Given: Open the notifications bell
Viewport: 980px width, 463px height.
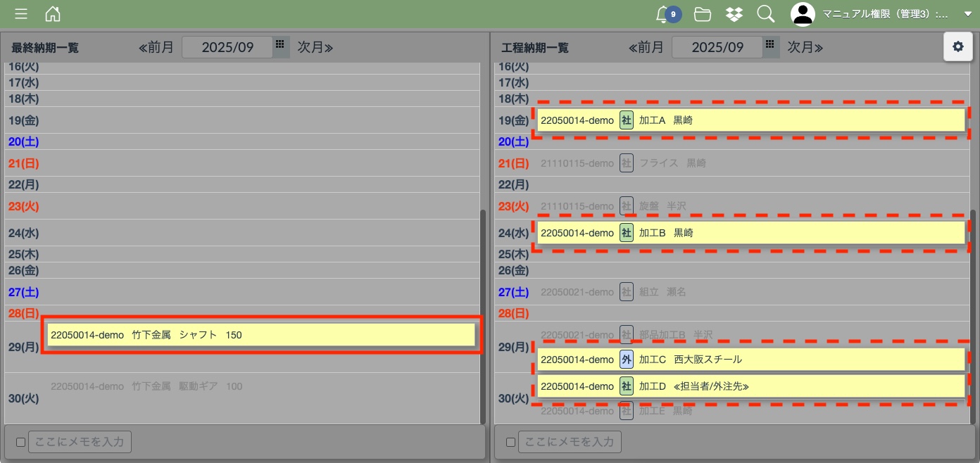Looking at the screenshot, I should [x=662, y=14].
